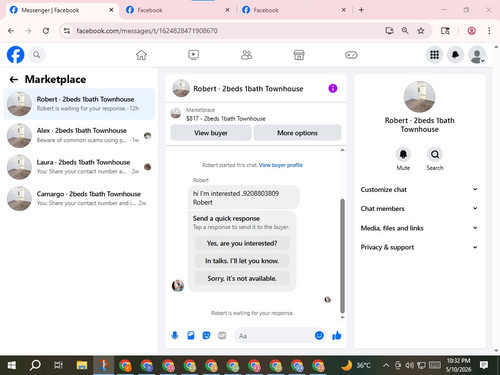Switch to the third Facebook browser tab

[294, 10]
